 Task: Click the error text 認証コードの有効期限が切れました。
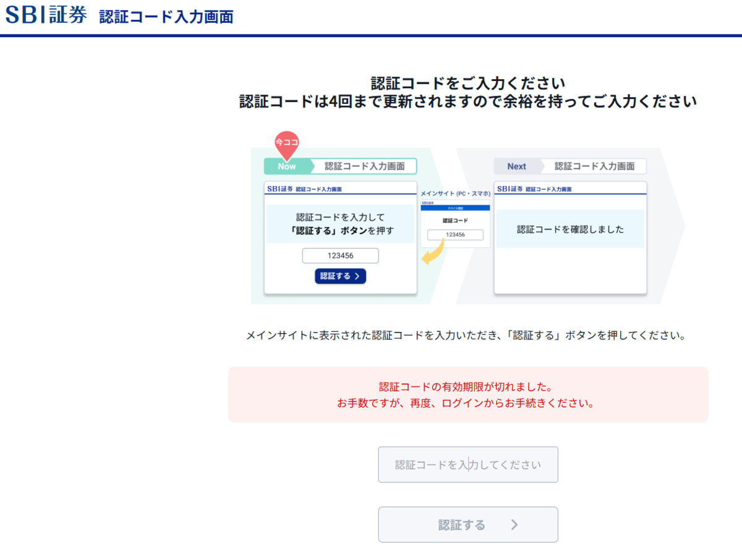pyautogui.click(x=468, y=387)
